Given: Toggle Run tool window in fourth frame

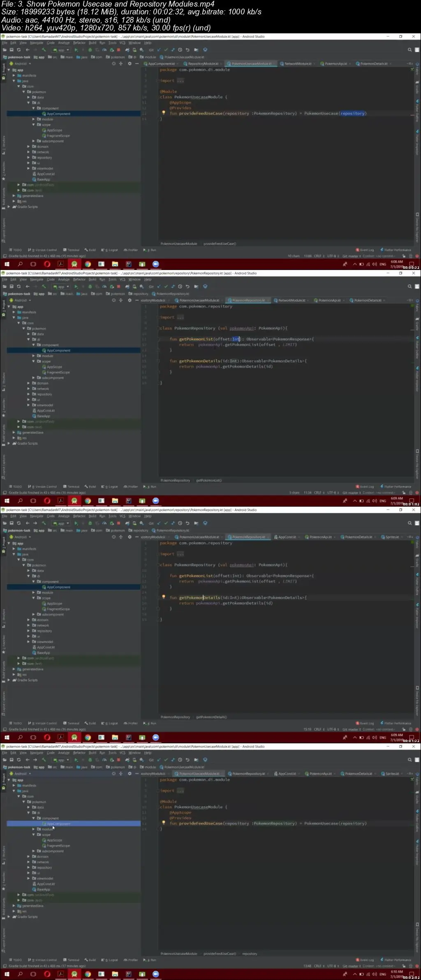Looking at the screenshot, I should [150, 960].
